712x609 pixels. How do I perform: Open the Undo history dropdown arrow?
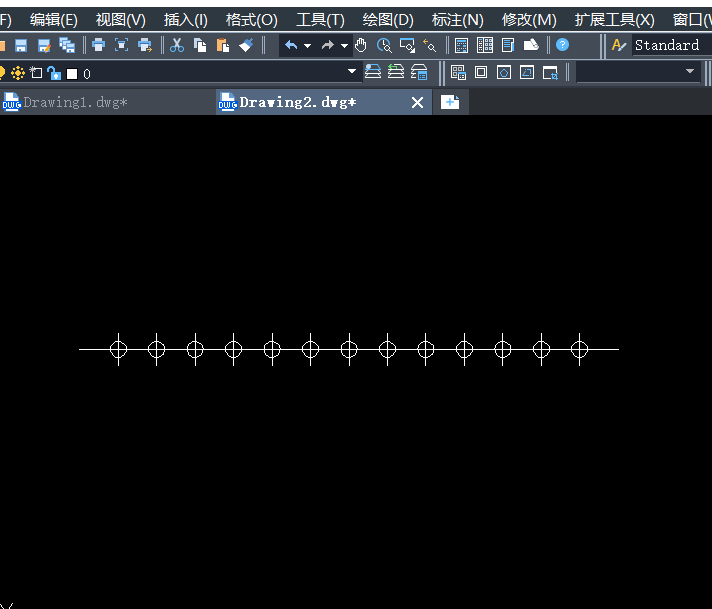click(307, 46)
